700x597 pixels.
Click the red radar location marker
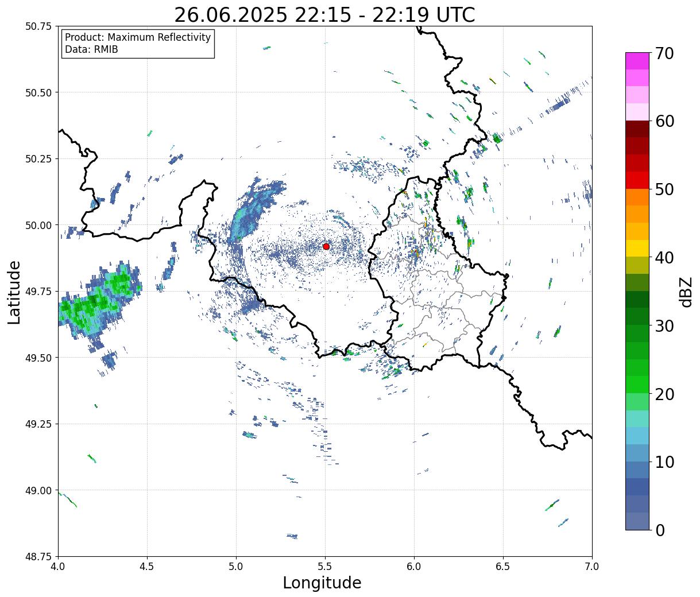326,246
